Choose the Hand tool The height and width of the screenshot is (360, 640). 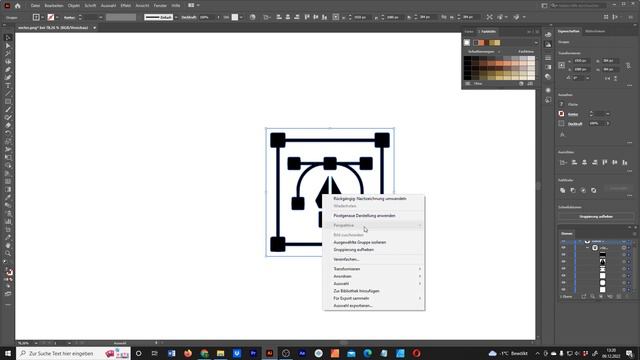[x=8, y=245]
